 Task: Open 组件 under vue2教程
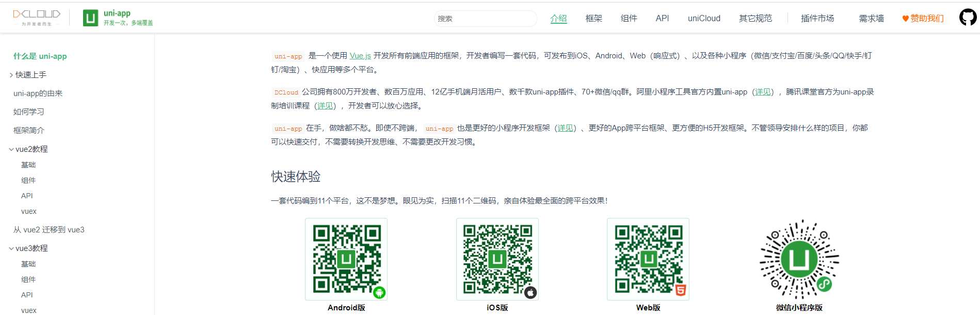28,180
